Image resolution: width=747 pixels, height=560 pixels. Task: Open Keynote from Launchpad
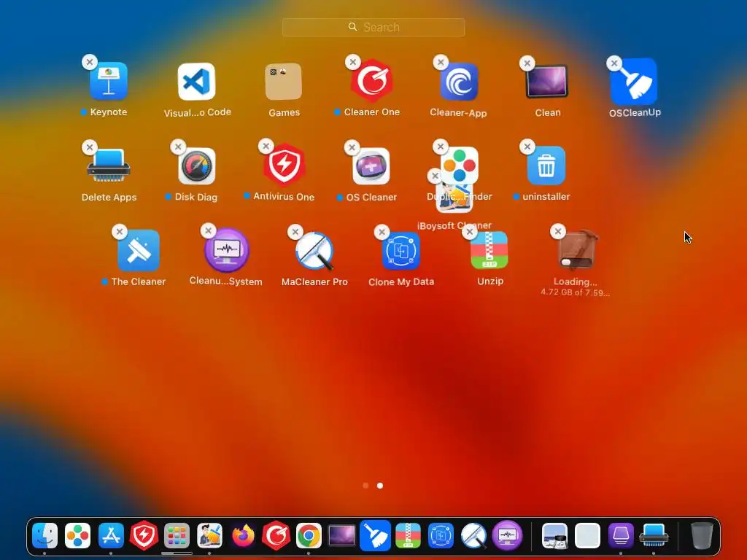tap(109, 82)
